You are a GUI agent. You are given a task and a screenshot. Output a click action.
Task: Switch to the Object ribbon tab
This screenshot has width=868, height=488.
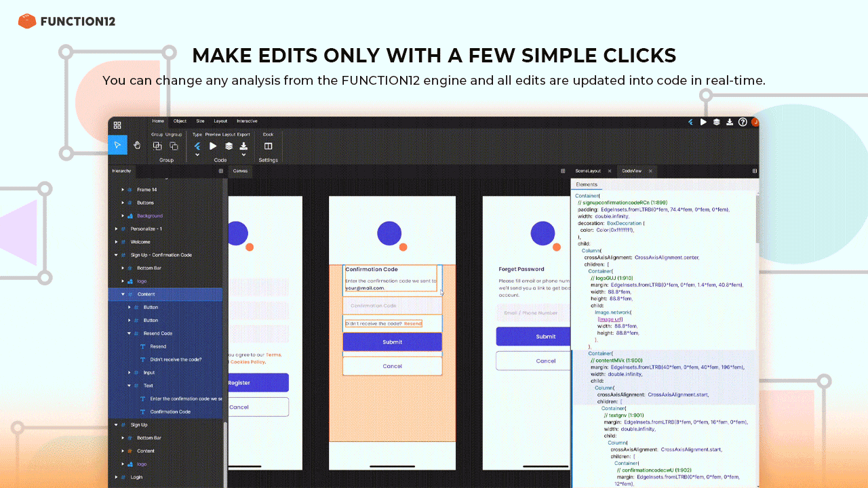click(x=180, y=121)
